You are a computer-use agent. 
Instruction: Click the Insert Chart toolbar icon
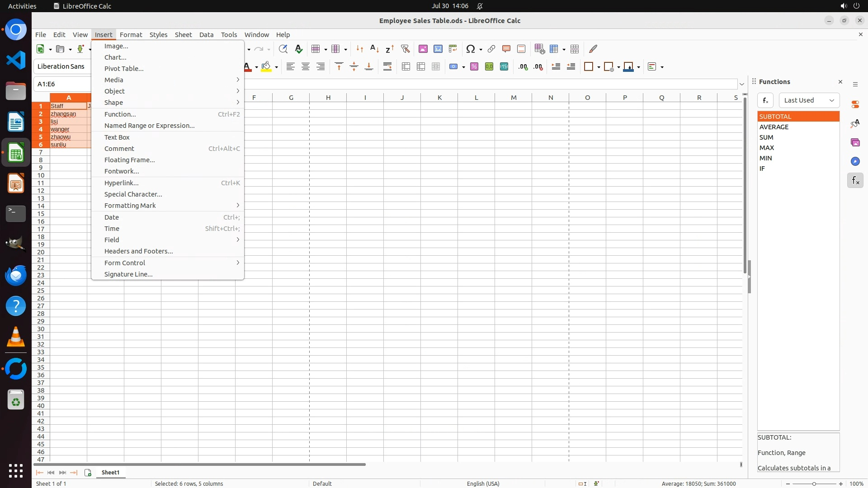pyautogui.click(x=438, y=49)
